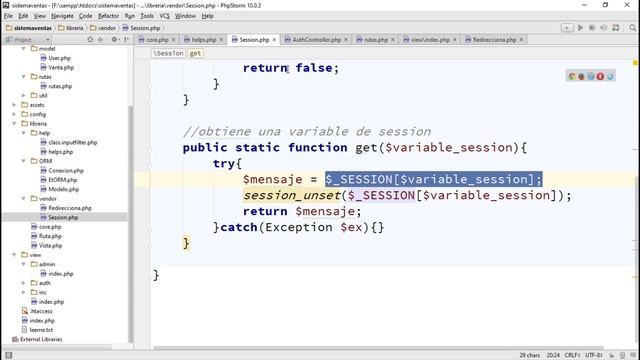The image size is (640, 360).
Task: Collapse the rutas folder
Action: tap(24, 77)
